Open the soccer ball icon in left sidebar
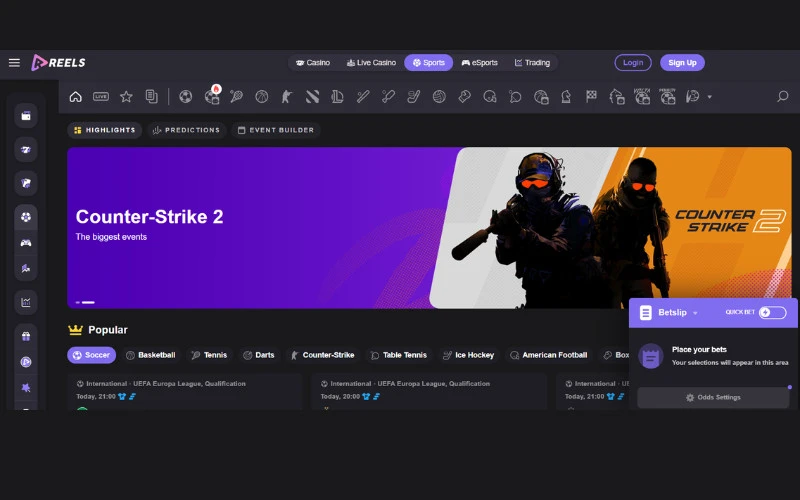 pyautogui.click(x=26, y=217)
